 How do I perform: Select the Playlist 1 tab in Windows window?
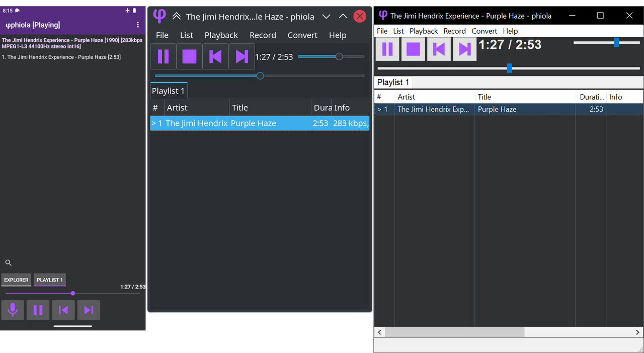pyautogui.click(x=393, y=82)
